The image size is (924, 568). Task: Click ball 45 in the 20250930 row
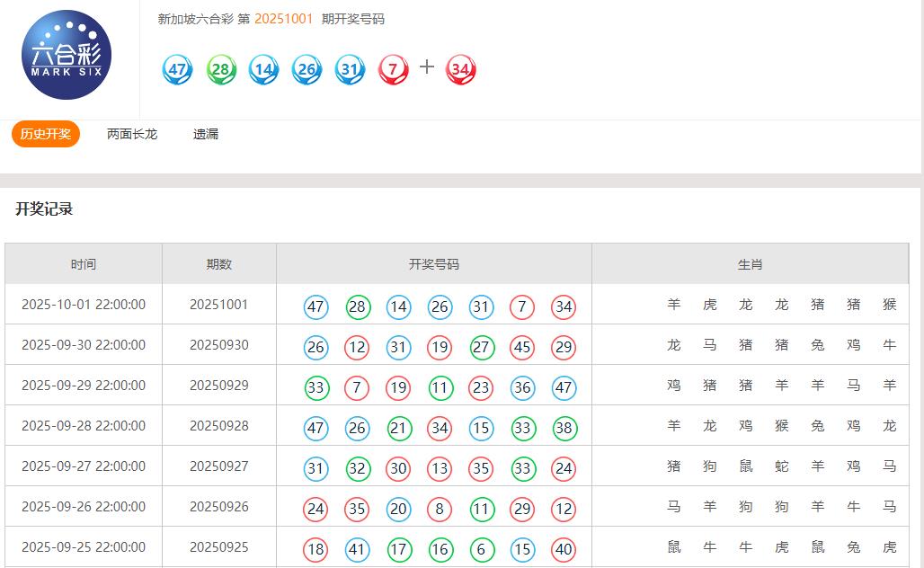coord(522,347)
